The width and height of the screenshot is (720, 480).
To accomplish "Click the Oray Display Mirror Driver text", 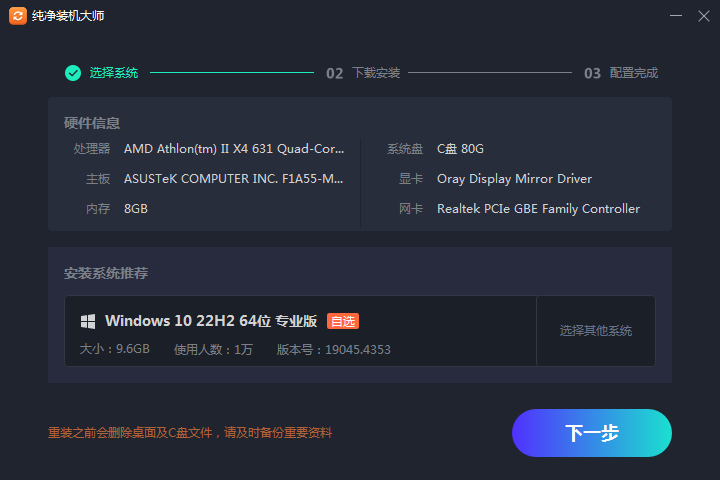I will pos(514,179).
